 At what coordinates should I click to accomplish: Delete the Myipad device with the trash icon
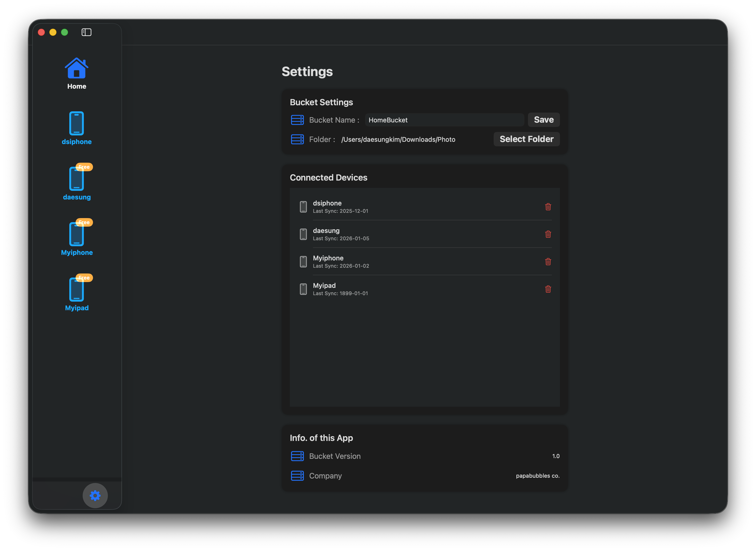click(x=548, y=289)
